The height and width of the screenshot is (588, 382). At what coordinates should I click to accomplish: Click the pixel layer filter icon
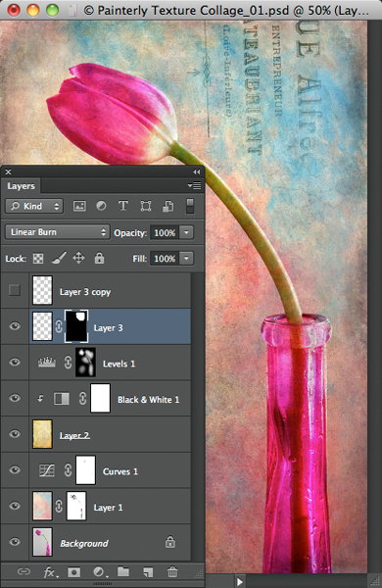pos(79,206)
